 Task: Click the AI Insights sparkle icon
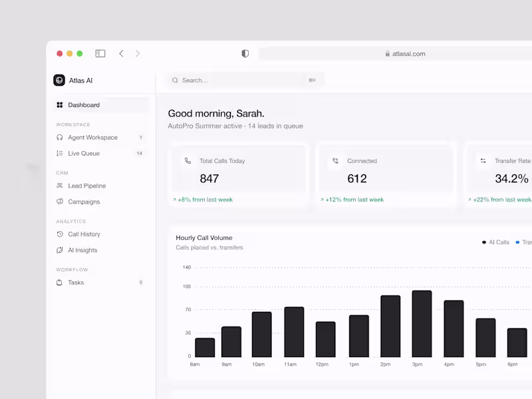(60, 250)
